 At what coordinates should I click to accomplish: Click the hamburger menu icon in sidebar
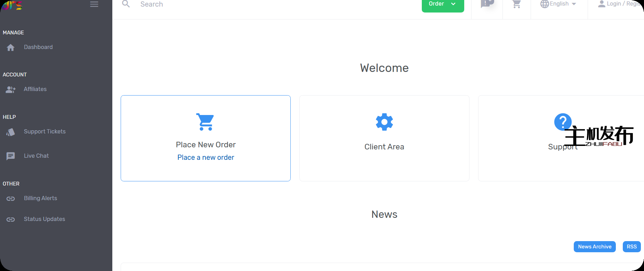(x=94, y=4)
